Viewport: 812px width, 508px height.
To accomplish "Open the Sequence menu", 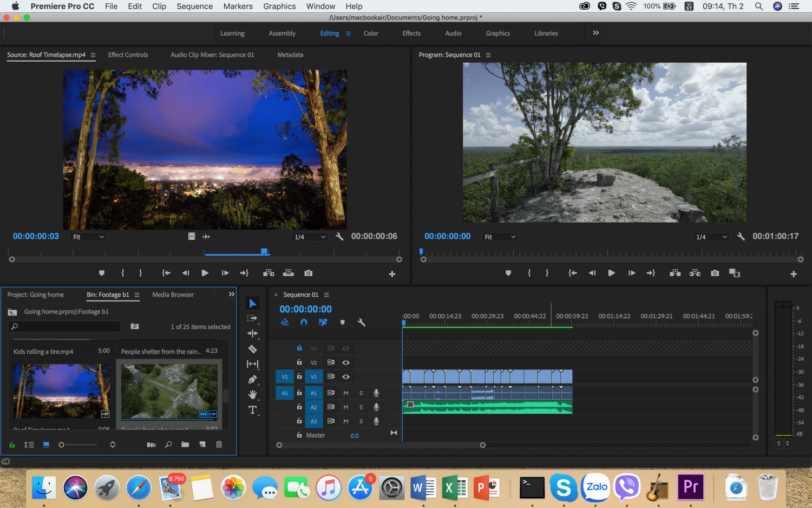I will [x=194, y=6].
